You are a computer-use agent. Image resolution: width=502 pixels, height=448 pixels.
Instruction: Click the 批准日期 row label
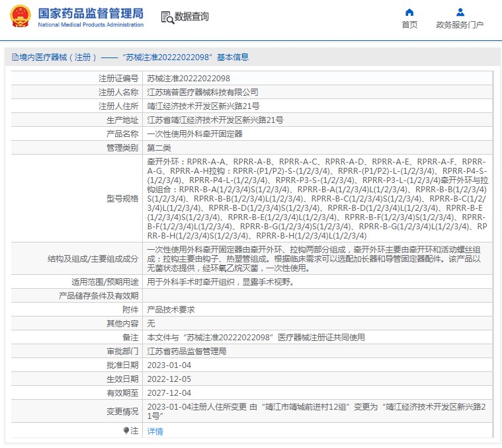click(x=122, y=365)
